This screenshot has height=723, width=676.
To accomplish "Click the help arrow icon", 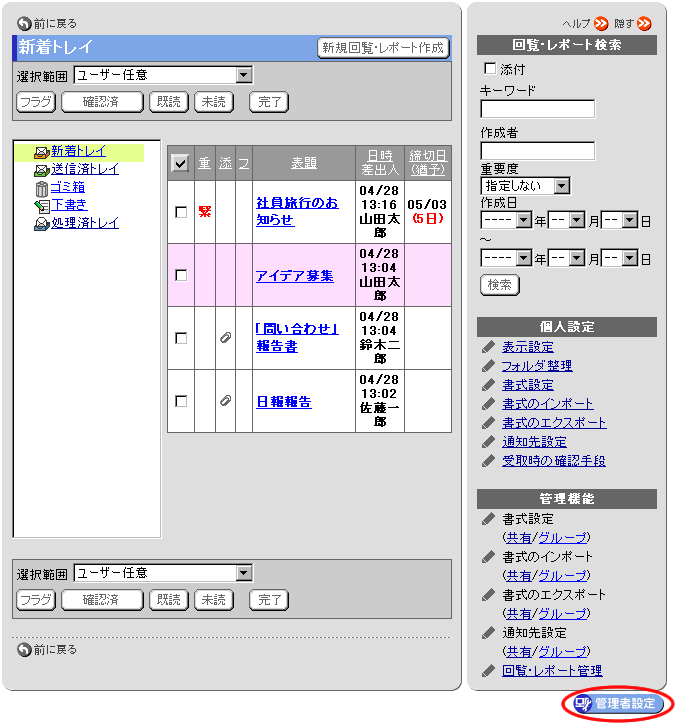I will point(601,24).
